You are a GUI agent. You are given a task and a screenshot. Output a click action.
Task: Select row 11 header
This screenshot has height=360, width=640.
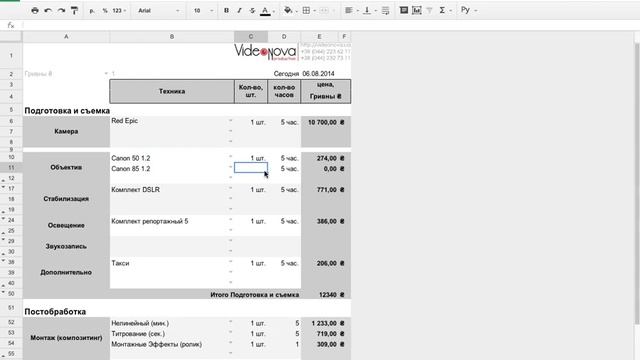point(11,168)
